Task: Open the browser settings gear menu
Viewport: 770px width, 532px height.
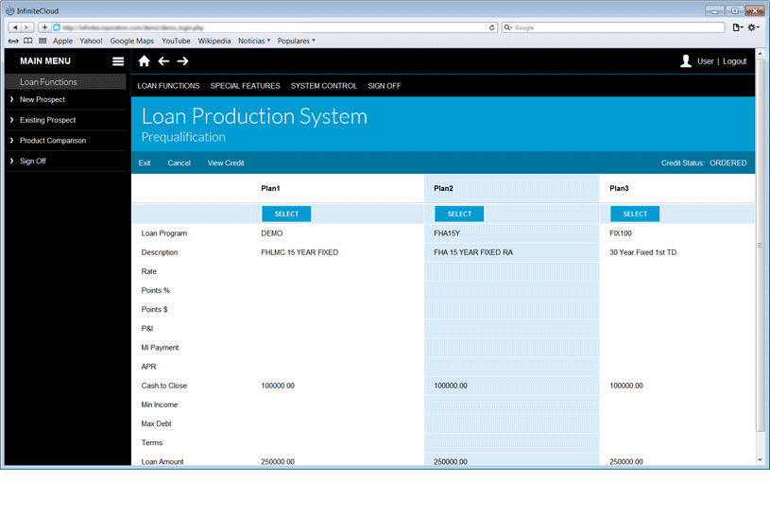Action: [x=753, y=27]
